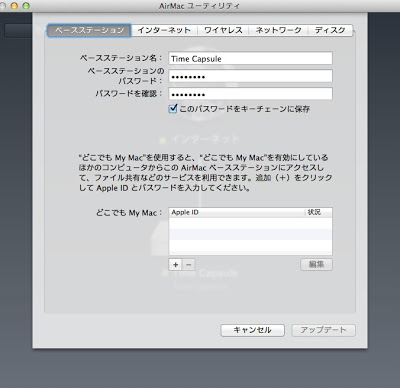Image resolution: width=400 pixels, height=388 pixels.
Task: Open the インターネット tab
Action: point(164,30)
